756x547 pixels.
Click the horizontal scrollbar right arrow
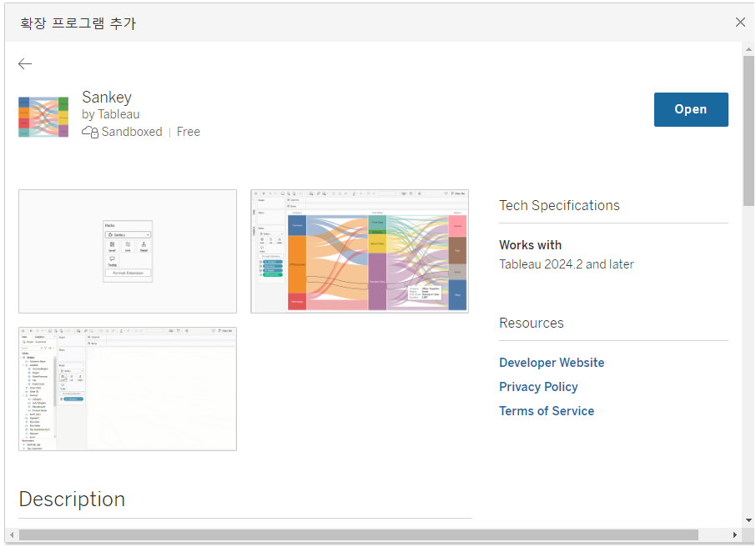[735, 534]
